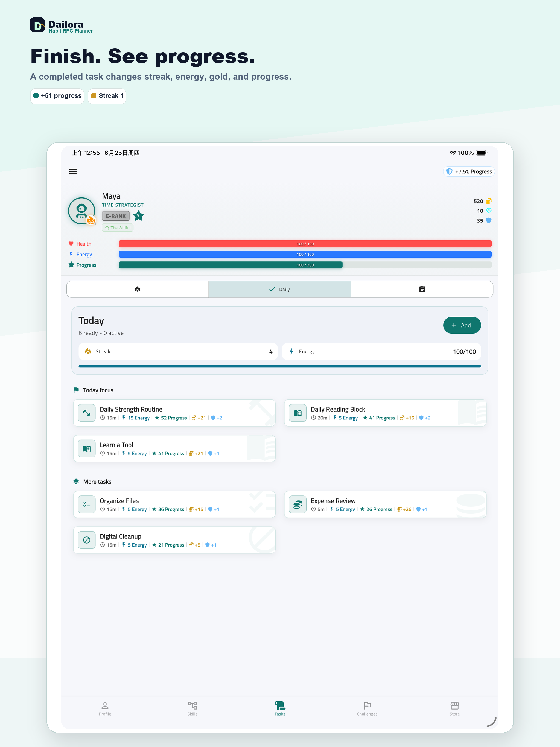
Task: Click the Energy 100/100 card
Action: point(381,352)
